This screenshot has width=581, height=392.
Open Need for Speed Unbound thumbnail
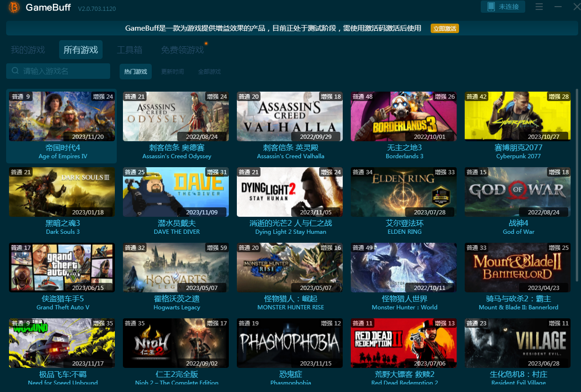[62, 343]
